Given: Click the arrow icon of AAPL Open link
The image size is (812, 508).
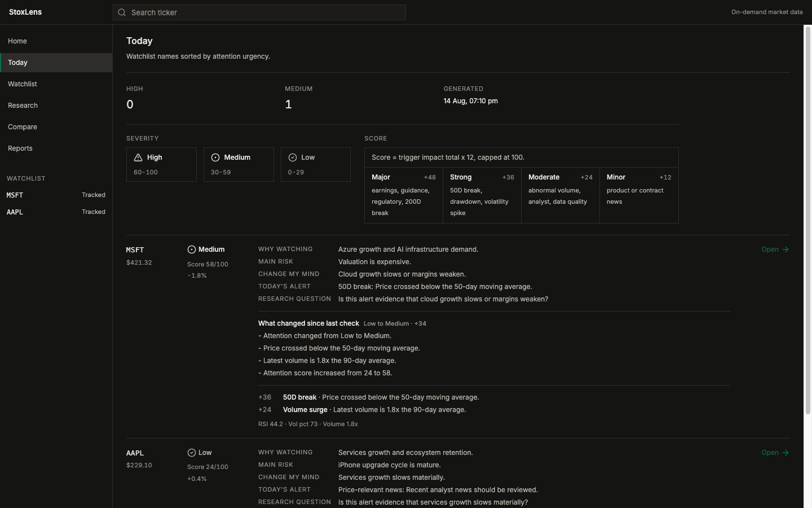Looking at the screenshot, I should click(x=785, y=453).
